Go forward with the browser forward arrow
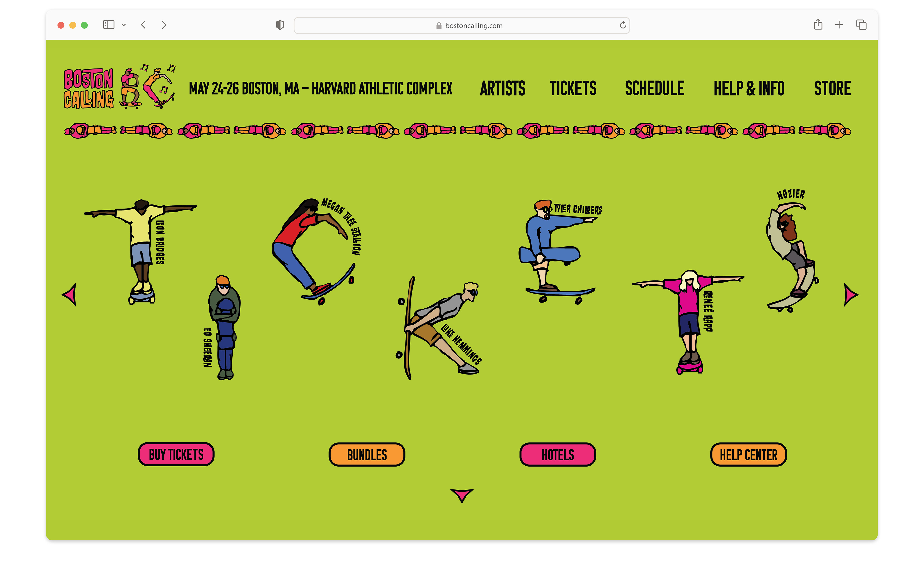 (x=164, y=25)
